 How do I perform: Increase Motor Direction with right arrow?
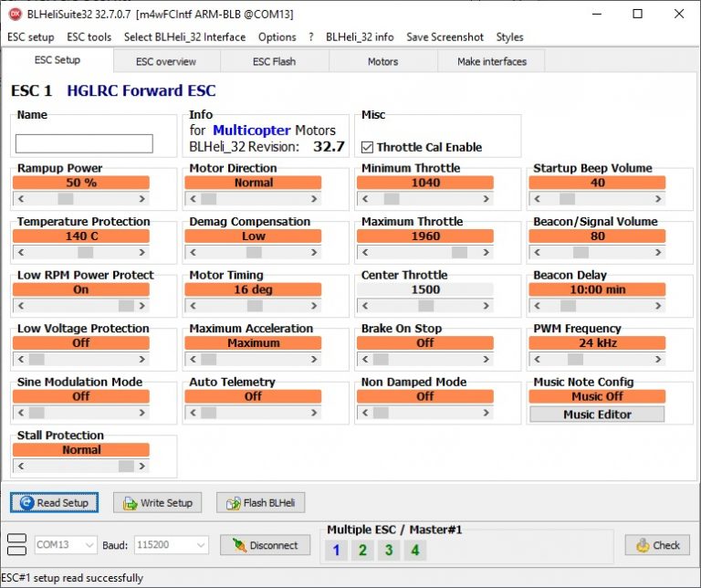(314, 198)
